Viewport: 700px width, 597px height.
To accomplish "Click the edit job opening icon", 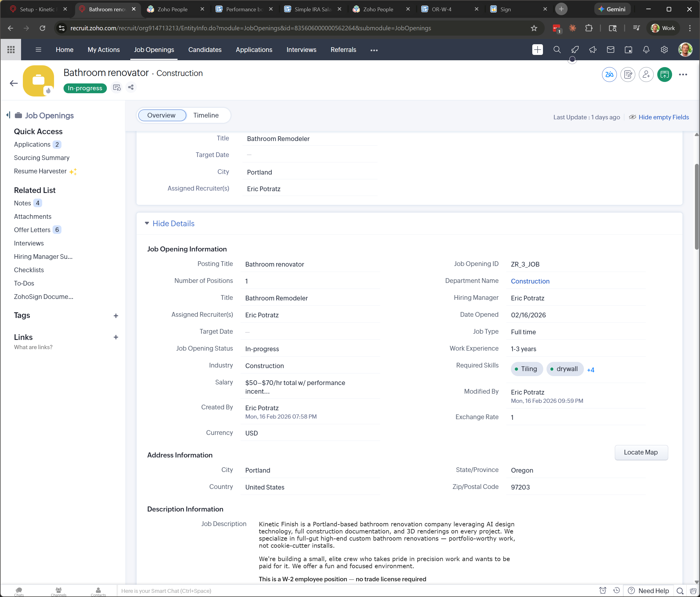I will (x=628, y=75).
